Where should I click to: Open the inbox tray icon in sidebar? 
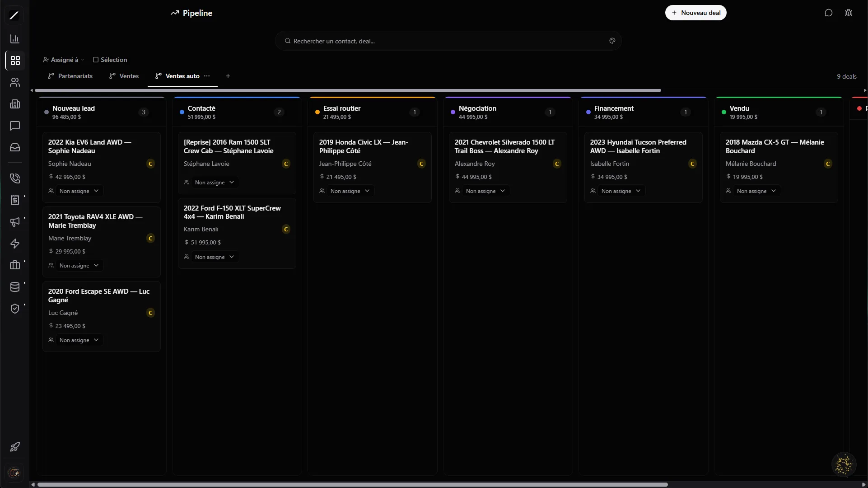15,147
